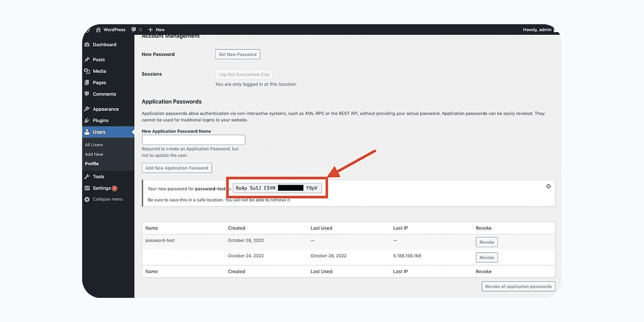644x322 pixels.
Task: Revoke the password-test application password
Action: click(487, 242)
